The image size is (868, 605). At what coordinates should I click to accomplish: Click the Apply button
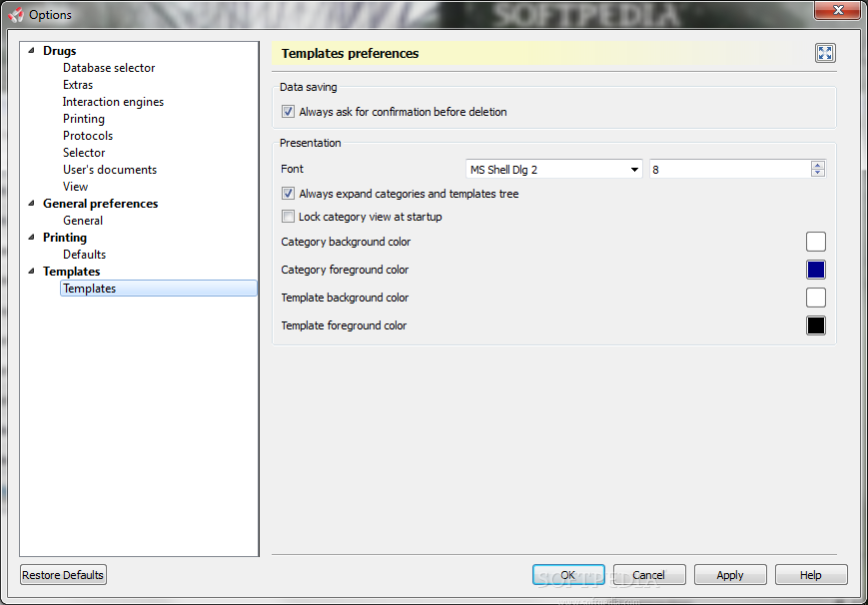[x=730, y=575]
